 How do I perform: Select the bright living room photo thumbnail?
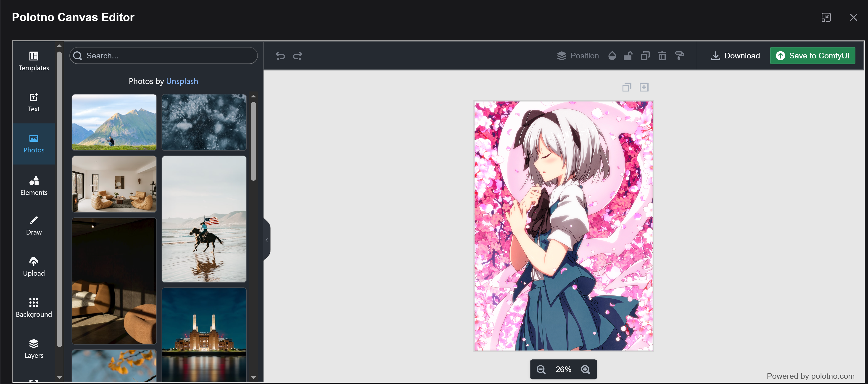pos(114,184)
